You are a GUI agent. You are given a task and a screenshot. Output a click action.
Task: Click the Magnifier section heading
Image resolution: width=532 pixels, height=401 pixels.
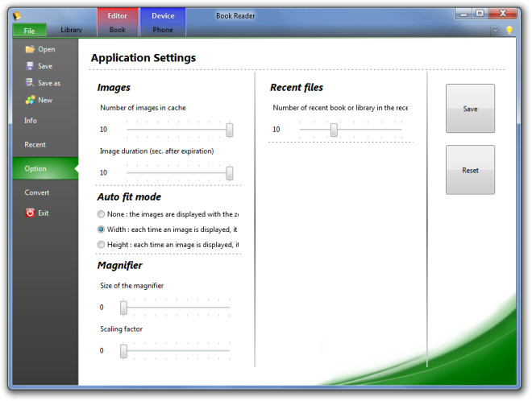(119, 265)
